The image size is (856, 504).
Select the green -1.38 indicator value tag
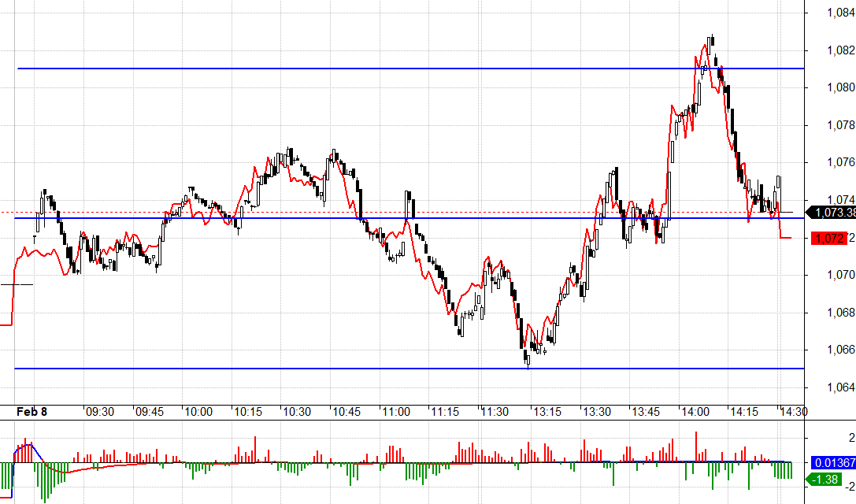point(826,480)
